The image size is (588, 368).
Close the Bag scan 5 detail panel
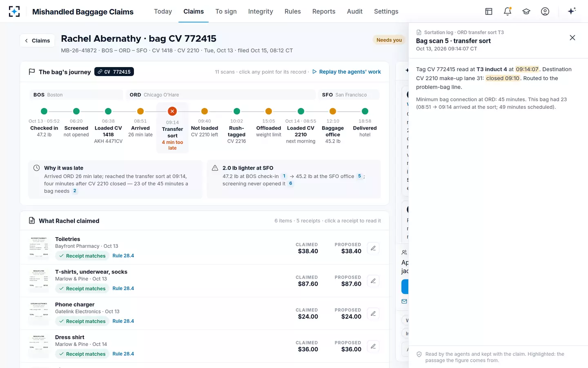(572, 38)
